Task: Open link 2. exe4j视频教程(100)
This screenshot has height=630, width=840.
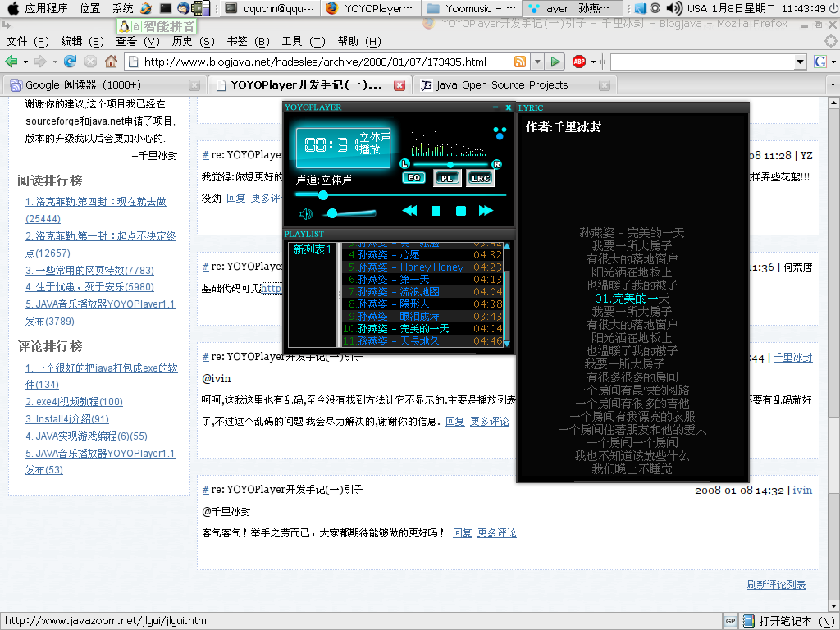Action: pos(74,402)
